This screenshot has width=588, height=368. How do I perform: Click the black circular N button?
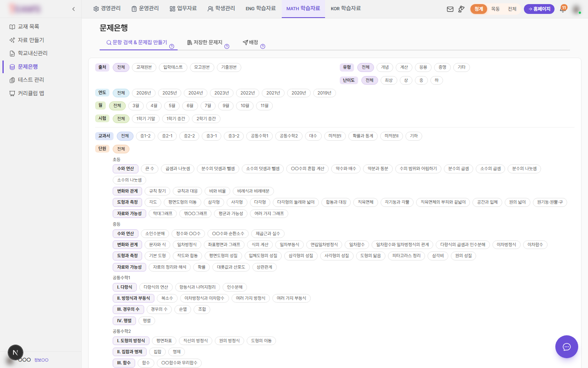click(x=16, y=352)
